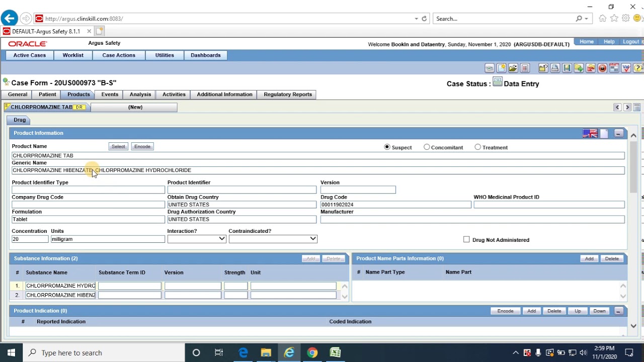644x362 pixels.
Task: Open the Case Actions menu
Action: (119, 55)
